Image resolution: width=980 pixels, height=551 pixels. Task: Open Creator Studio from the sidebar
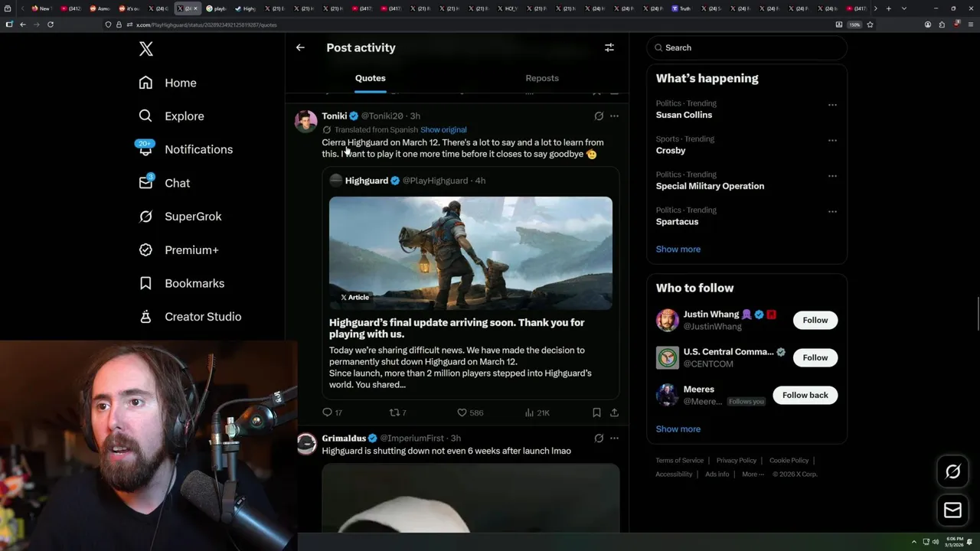pos(189,317)
